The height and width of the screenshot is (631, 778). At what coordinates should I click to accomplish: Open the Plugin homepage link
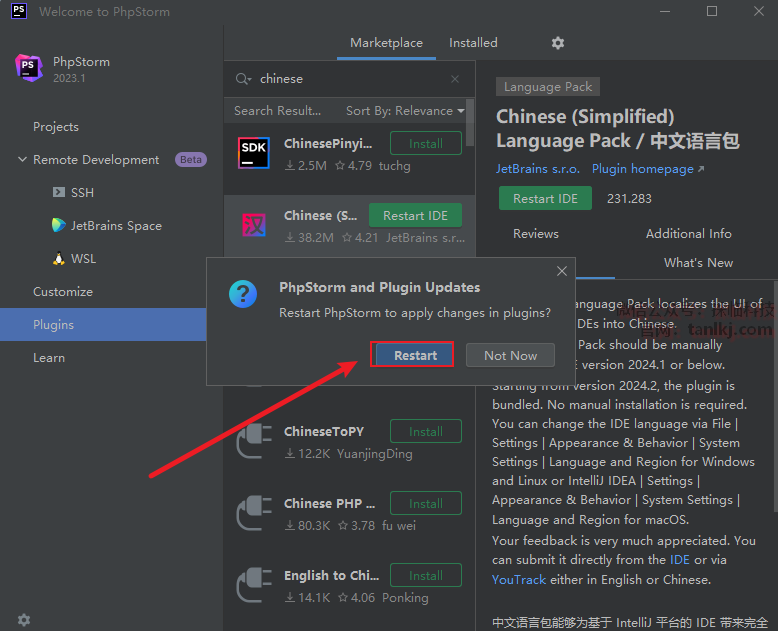647,169
